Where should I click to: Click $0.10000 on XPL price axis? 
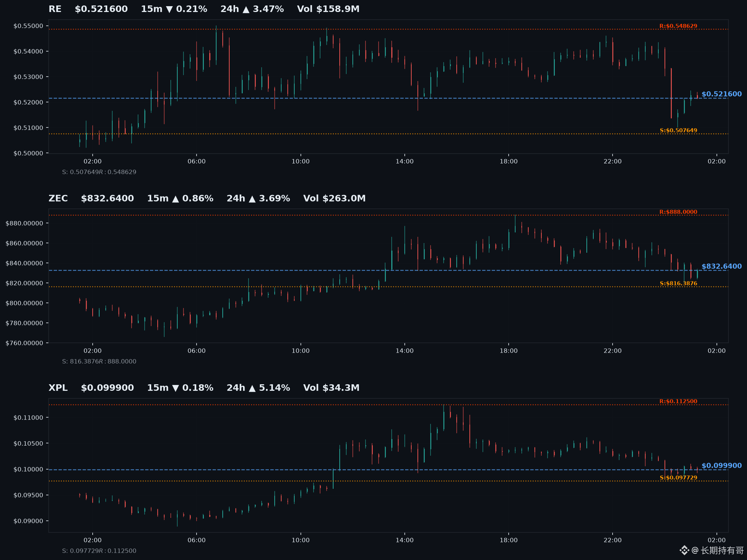28,470
